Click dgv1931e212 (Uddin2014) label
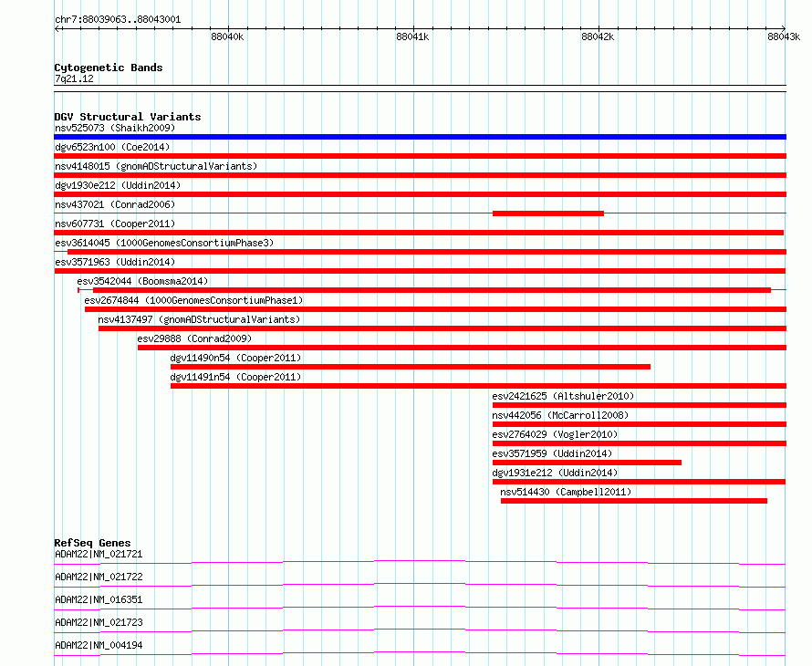 555,473
